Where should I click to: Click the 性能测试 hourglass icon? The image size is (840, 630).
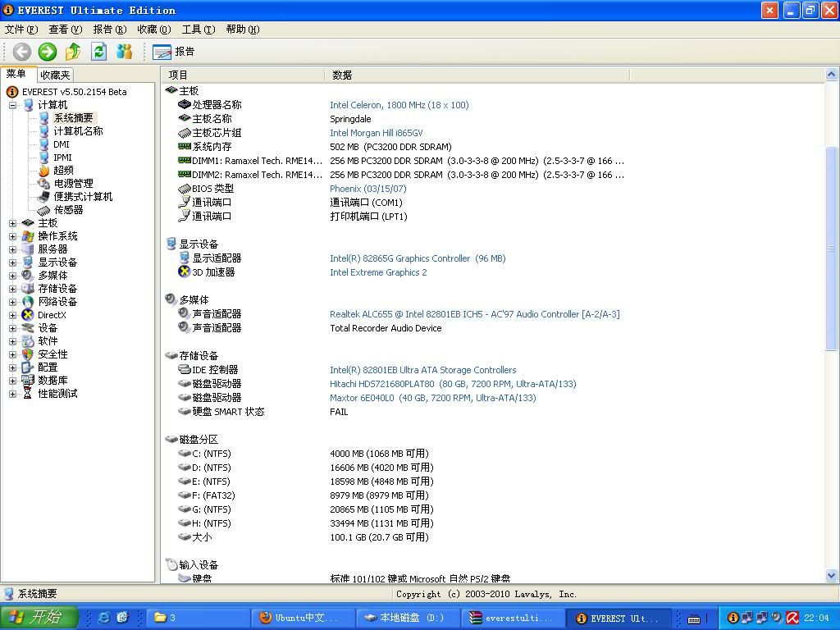pyautogui.click(x=28, y=394)
